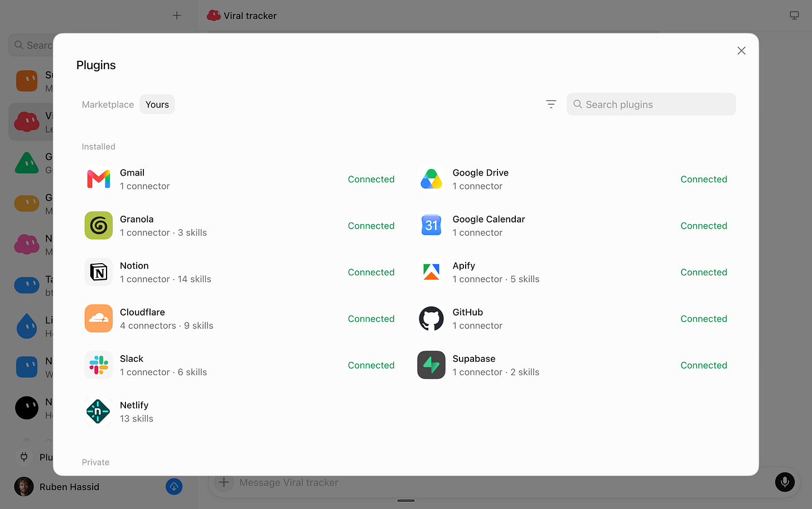
Task: Open the green triangle avatar in the sidebar
Action: coord(27,163)
